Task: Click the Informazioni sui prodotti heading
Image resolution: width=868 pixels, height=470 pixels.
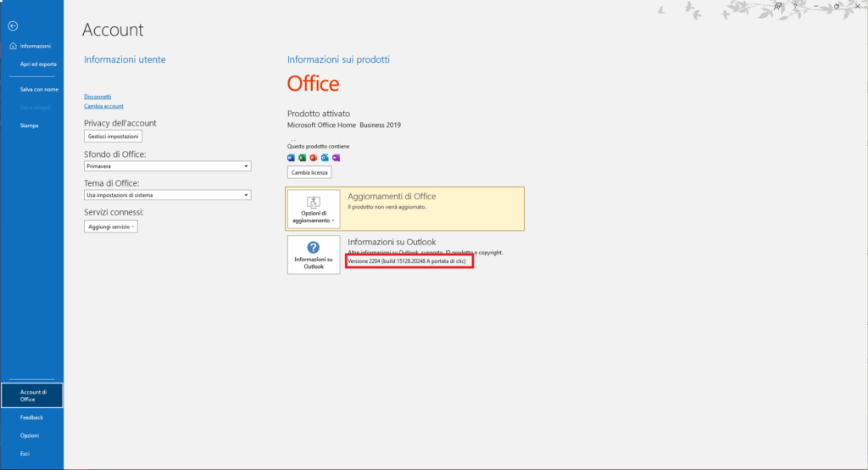Action: pos(338,59)
